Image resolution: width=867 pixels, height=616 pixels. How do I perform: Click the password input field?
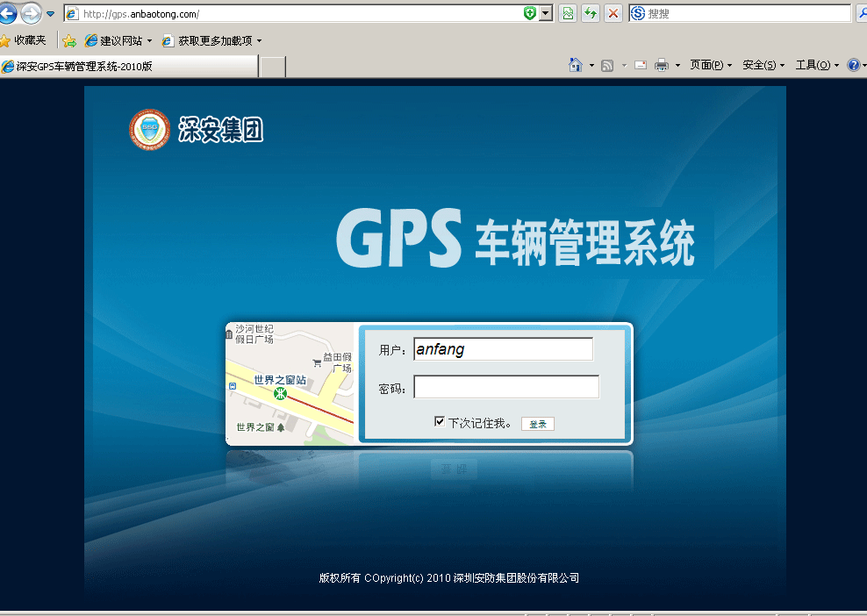507,386
